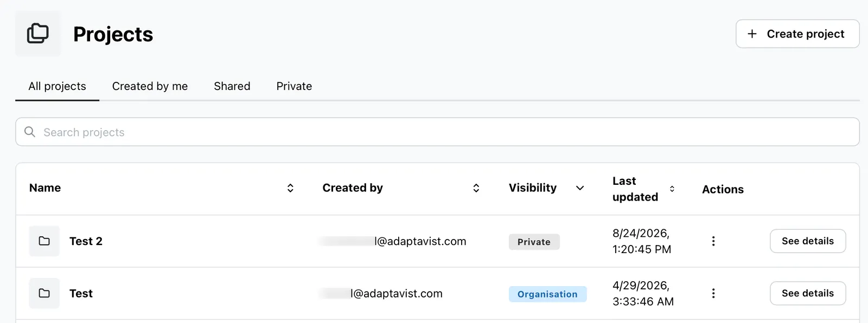Image resolution: width=868 pixels, height=323 pixels.
Task: Switch to the Shared tab
Action: (232, 86)
